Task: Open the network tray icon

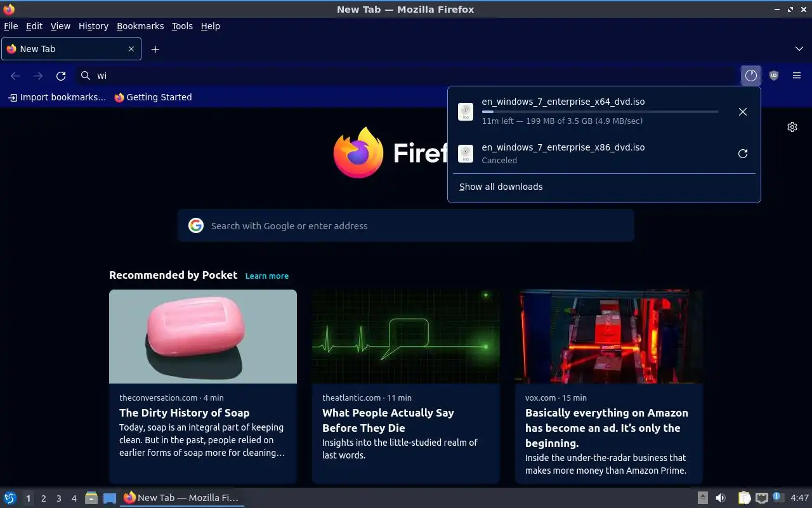Action: click(762, 498)
